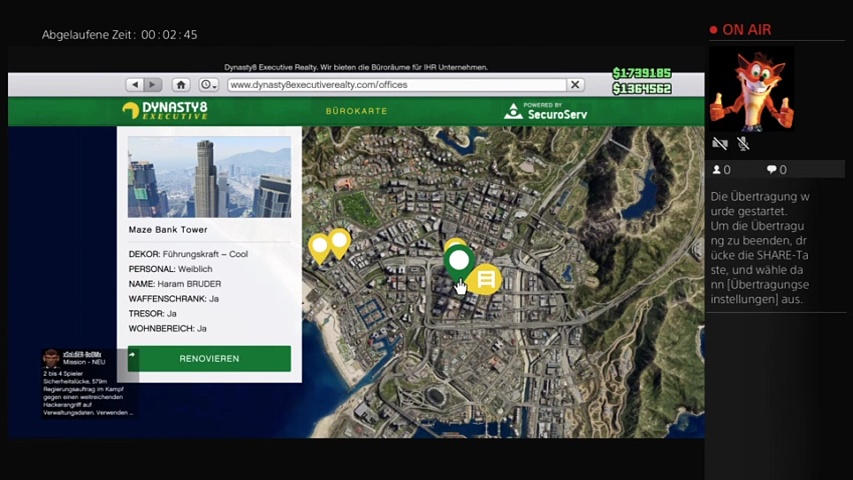Screen dimensions: 853x480
Task: Open the Bürokarte tab
Action: coord(356,111)
